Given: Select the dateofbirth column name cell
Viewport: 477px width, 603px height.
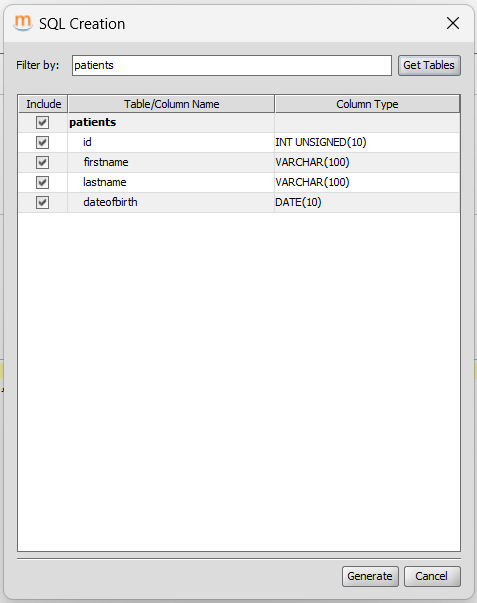Looking at the screenshot, I should (x=171, y=202).
